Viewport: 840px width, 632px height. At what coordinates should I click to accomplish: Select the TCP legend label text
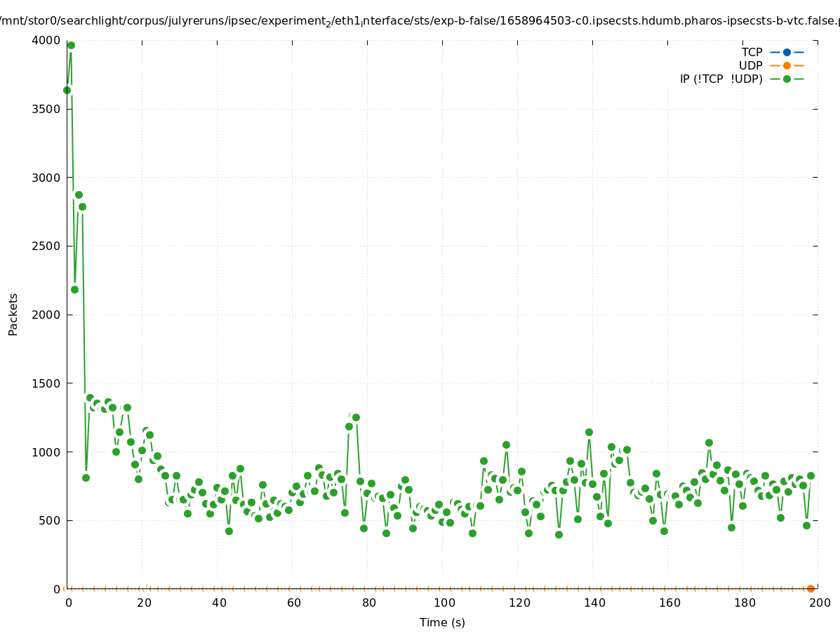pyautogui.click(x=752, y=52)
